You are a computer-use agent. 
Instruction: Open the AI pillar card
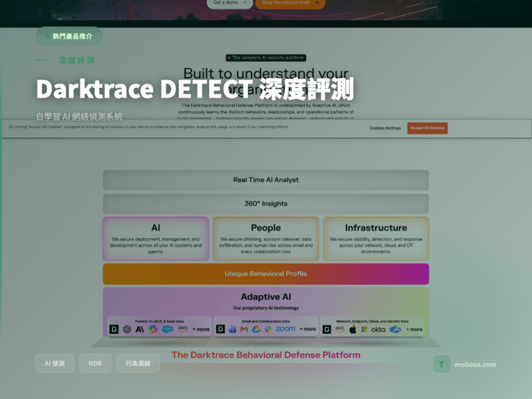156,239
